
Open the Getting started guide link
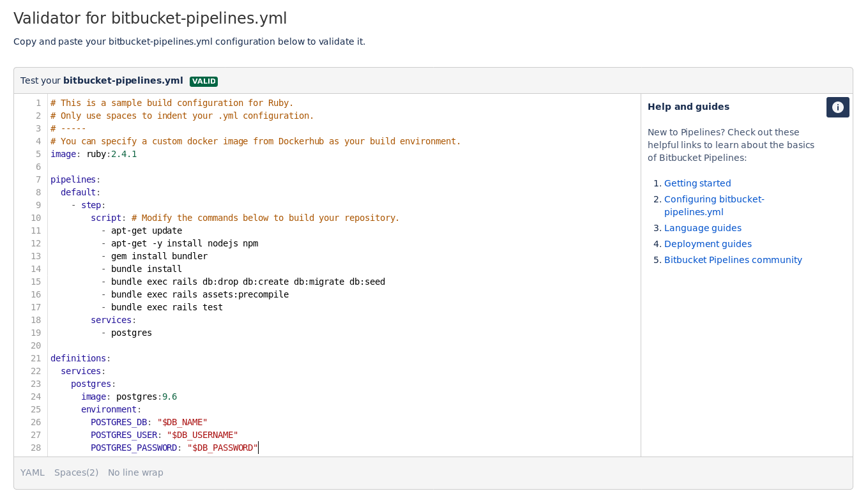point(697,183)
